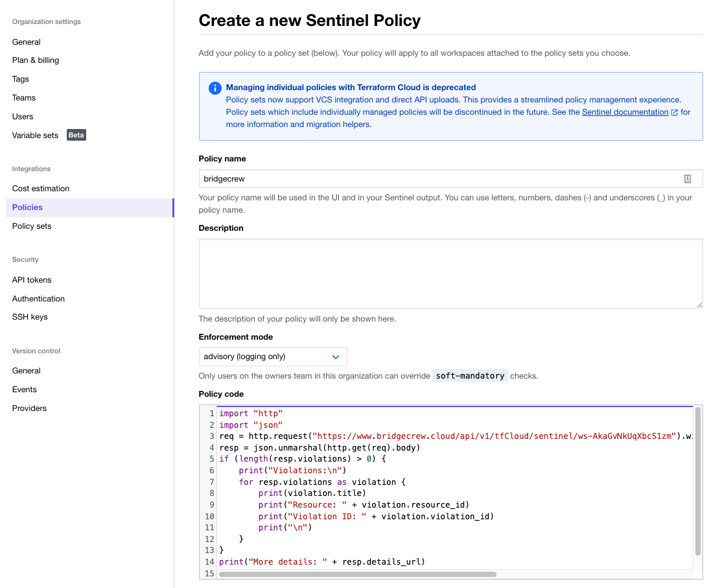Click code line 4 with json.unmarshal

(320, 448)
